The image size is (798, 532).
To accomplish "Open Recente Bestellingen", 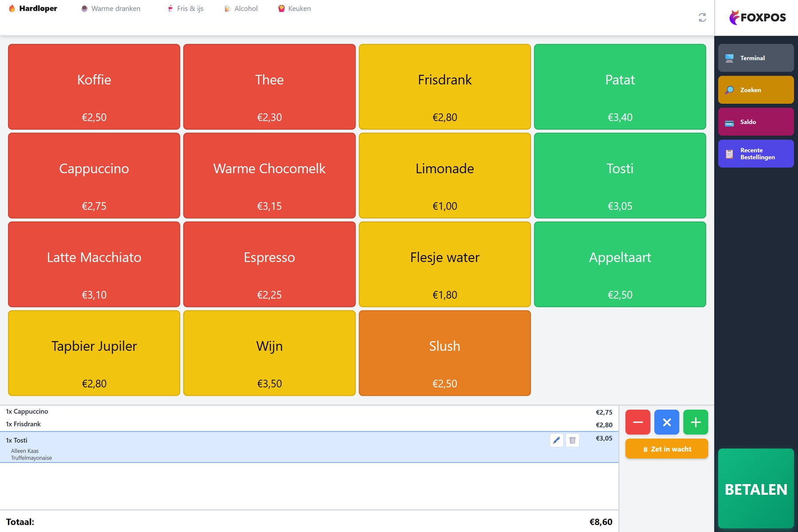I will click(756, 153).
